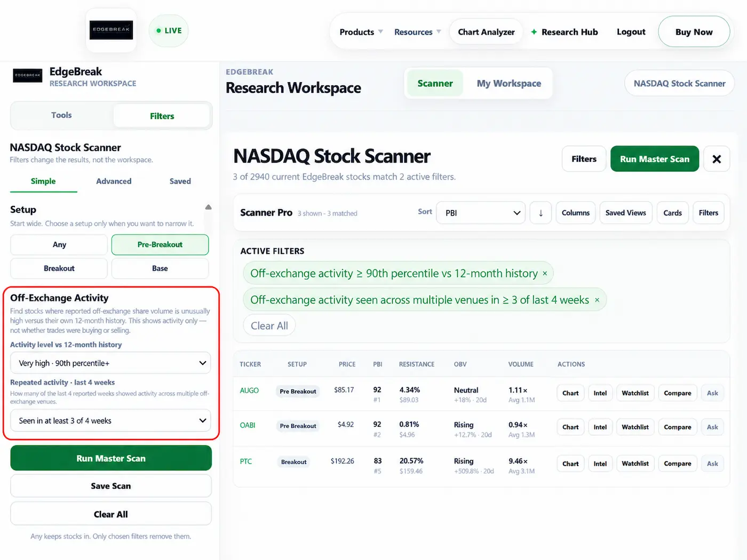The height and width of the screenshot is (560, 747).
Task: Switch to Cards layout
Action: tap(672, 213)
